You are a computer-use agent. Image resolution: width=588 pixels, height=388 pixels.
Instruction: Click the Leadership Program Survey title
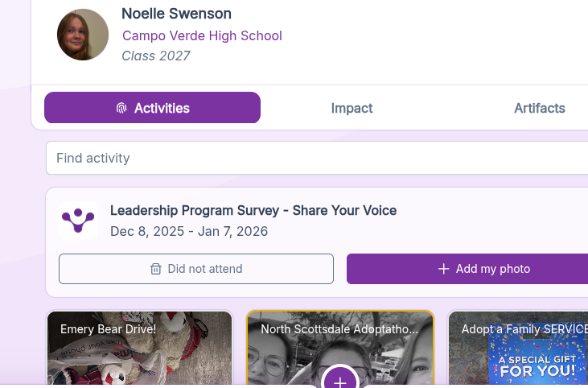pos(253,210)
